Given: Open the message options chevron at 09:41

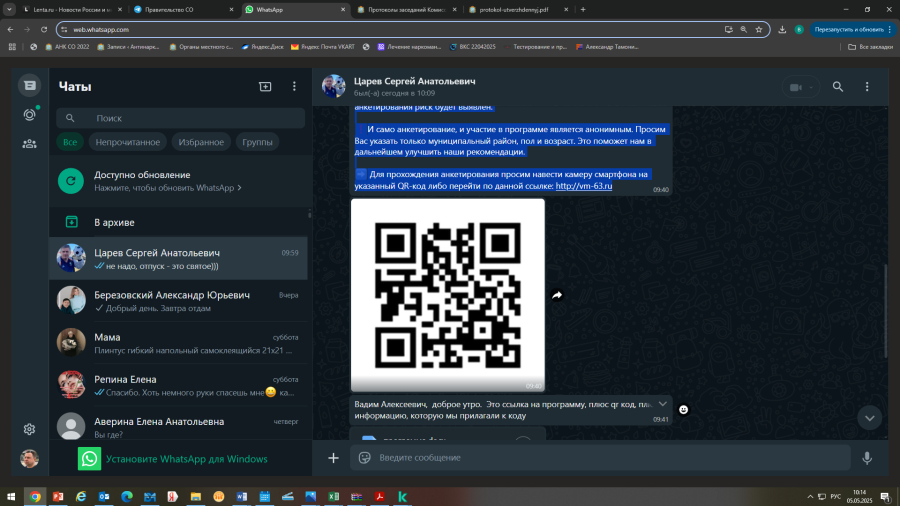Looking at the screenshot, I should pyautogui.click(x=662, y=404).
